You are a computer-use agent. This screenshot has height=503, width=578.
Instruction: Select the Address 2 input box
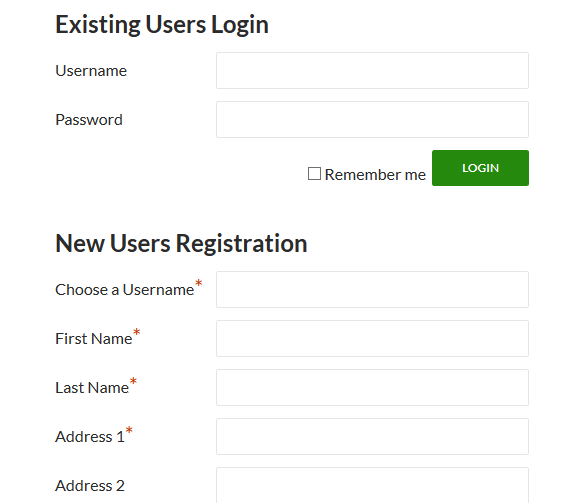coord(372,485)
